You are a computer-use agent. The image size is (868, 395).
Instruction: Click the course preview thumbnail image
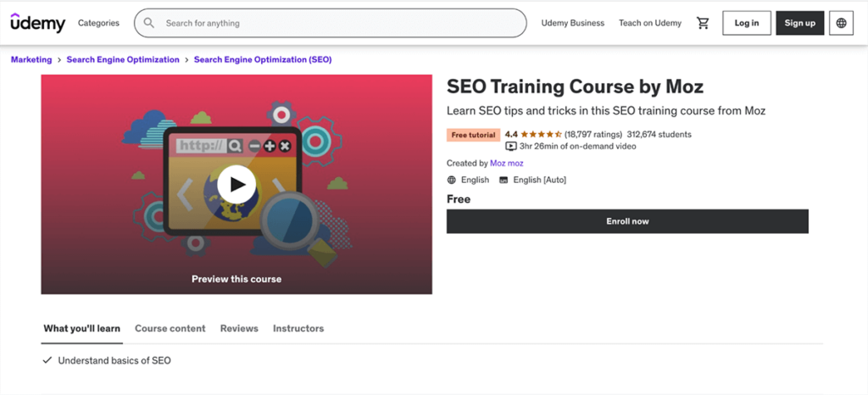click(x=236, y=184)
